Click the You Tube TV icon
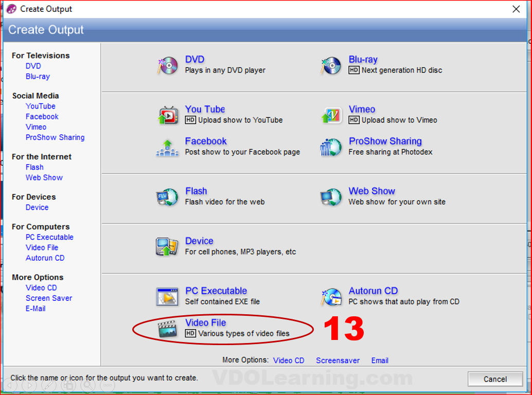 coord(168,115)
